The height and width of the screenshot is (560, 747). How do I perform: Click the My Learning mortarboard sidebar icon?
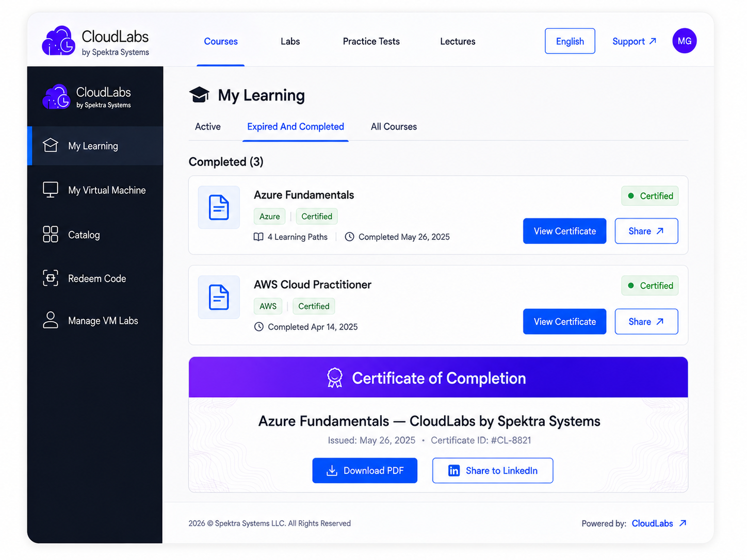pyautogui.click(x=51, y=145)
